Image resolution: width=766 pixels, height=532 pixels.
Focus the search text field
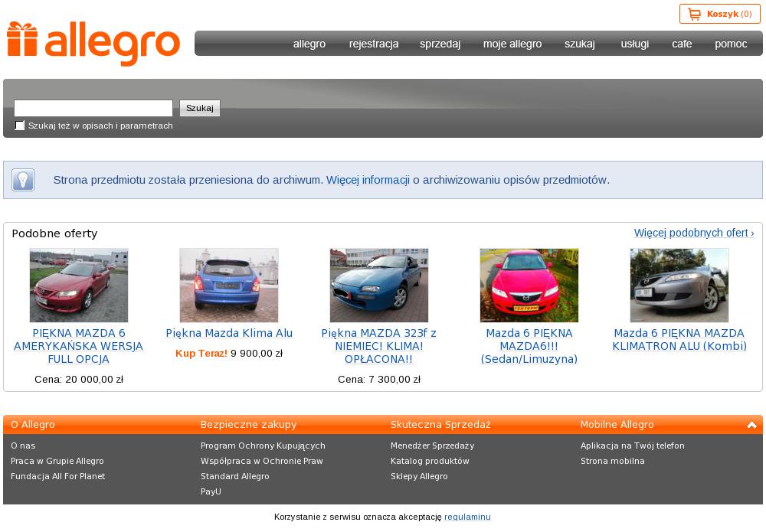[x=93, y=108]
